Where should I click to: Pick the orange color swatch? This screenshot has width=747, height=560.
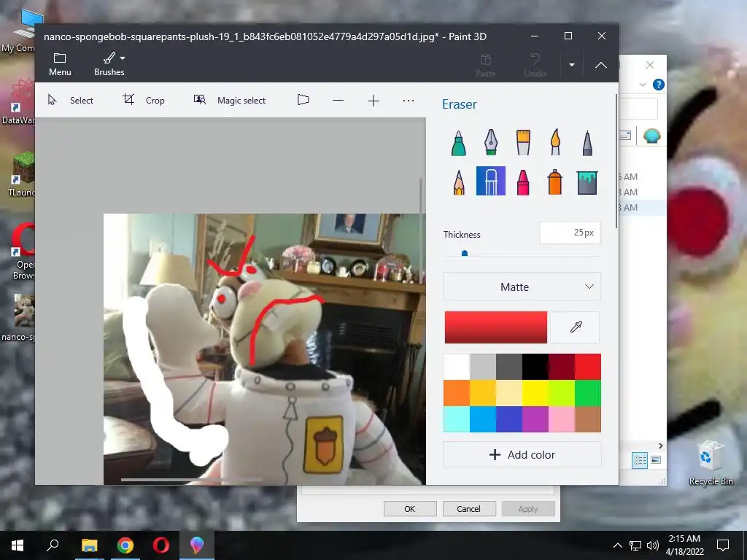point(457,393)
